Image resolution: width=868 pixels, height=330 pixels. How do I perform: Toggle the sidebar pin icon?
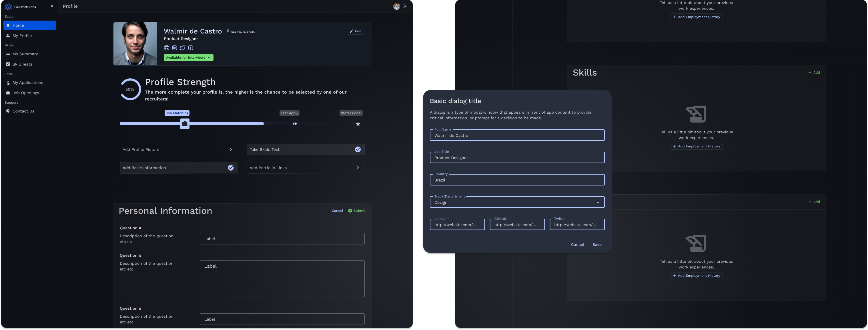(x=52, y=7)
